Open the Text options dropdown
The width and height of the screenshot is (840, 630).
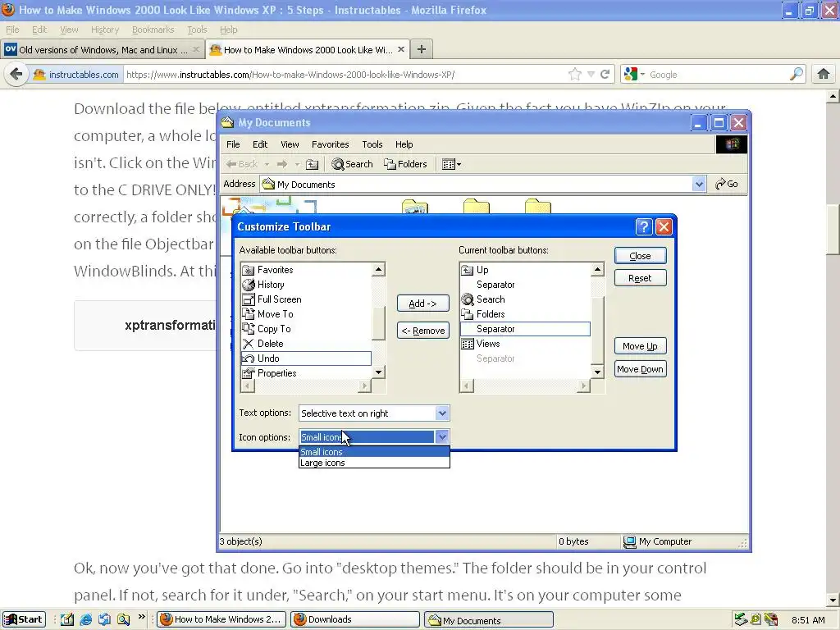(x=442, y=413)
